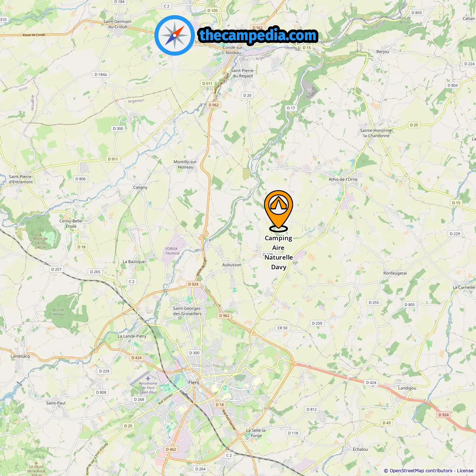Screen dimensions: 476x476
Task: Click the D 924 road shield near Landigou
Action: (443, 415)
